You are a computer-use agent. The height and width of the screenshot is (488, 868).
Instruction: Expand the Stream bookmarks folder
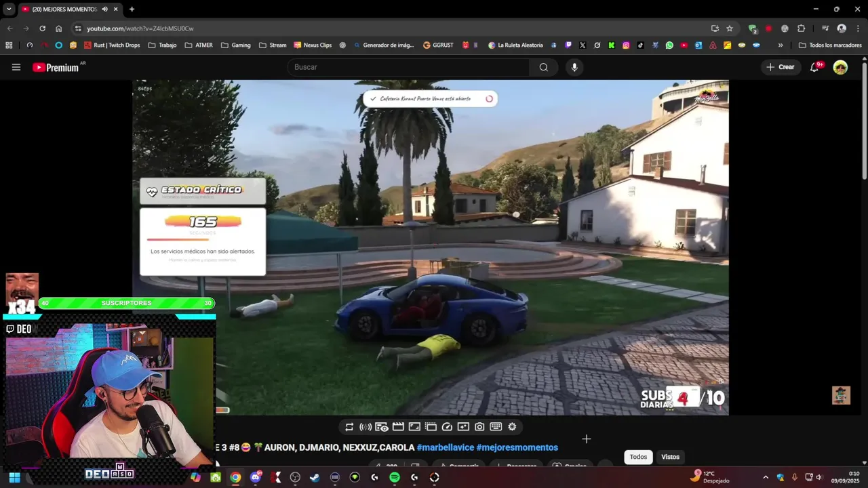pos(273,45)
